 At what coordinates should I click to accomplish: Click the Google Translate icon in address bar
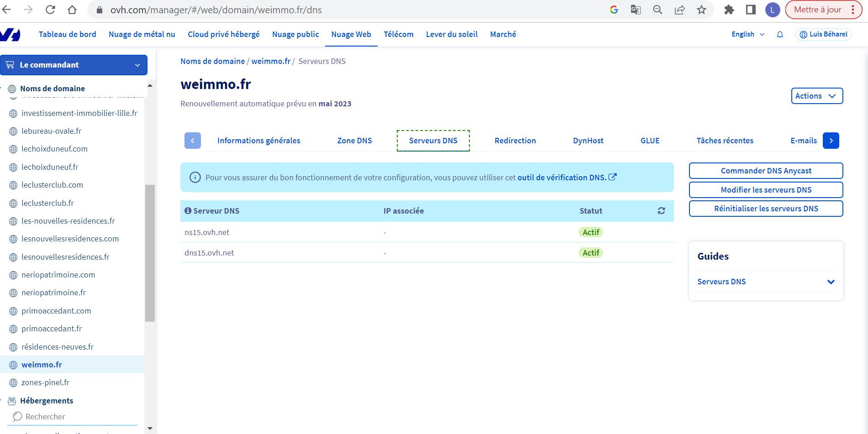(636, 10)
